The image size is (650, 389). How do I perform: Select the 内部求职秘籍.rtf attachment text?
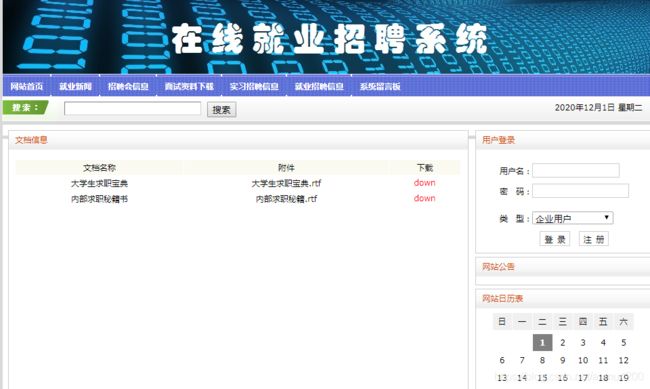click(x=286, y=199)
